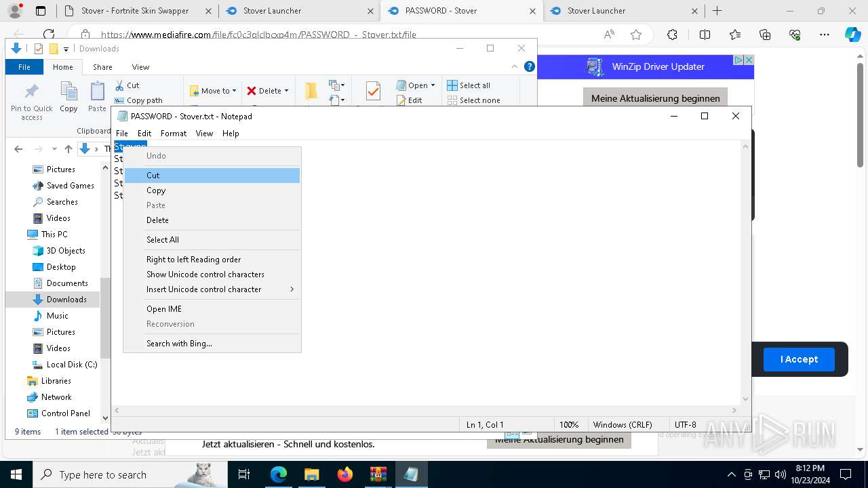868x488 pixels.
Task: Click Edge split screen icon
Action: 705,35
